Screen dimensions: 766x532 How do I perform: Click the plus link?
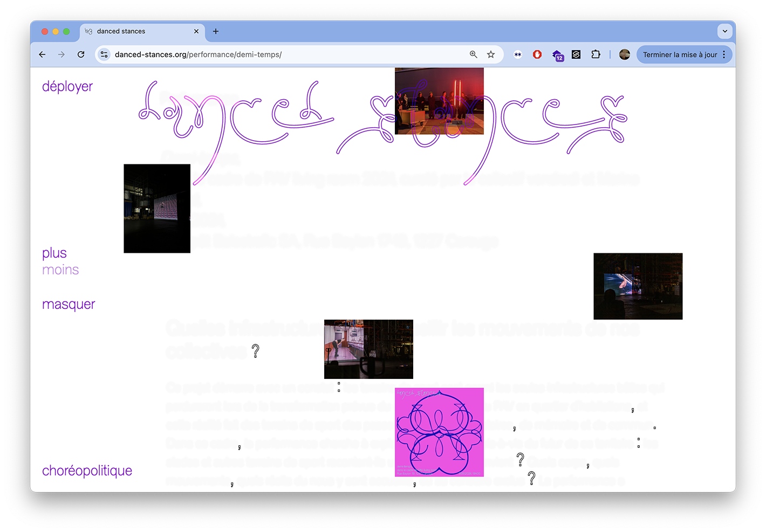tap(54, 253)
